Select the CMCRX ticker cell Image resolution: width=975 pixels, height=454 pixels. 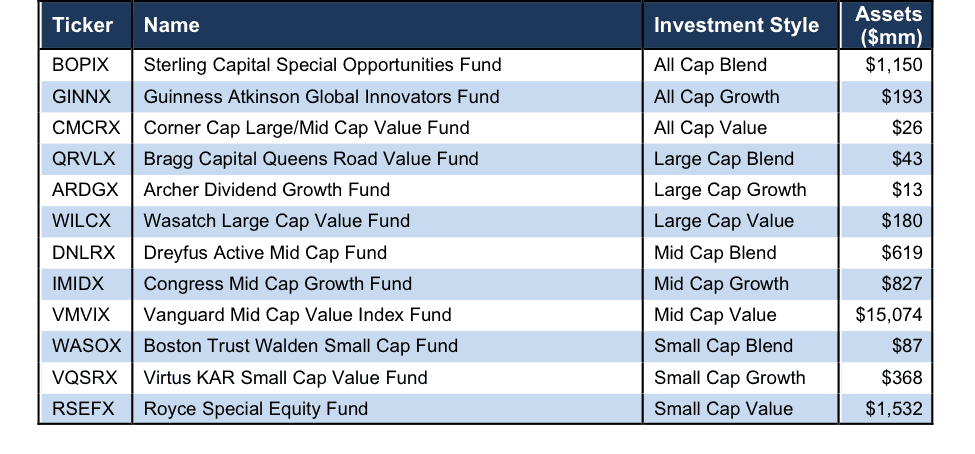86,127
